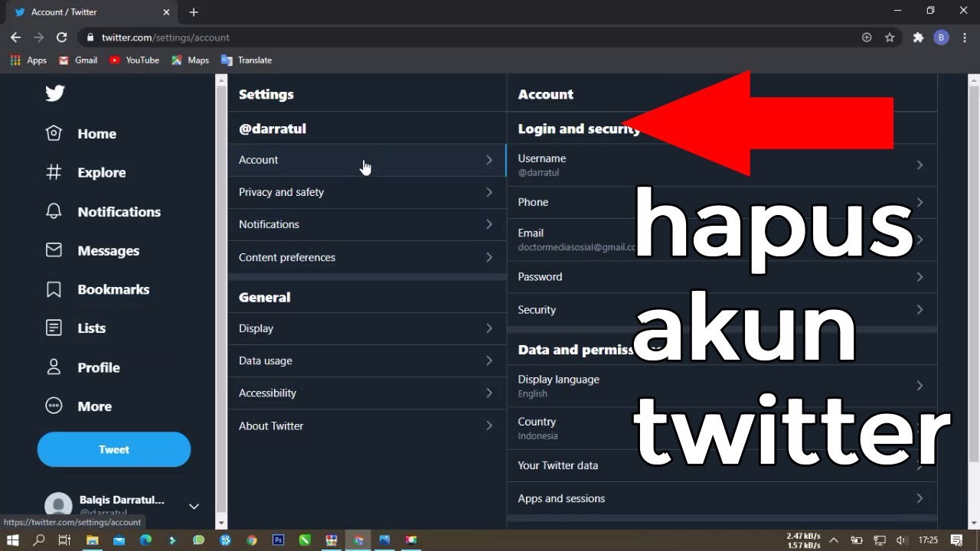Select Content preferences menu item
Screen dimensions: 980x551
pyautogui.click(x=367, y=257)
